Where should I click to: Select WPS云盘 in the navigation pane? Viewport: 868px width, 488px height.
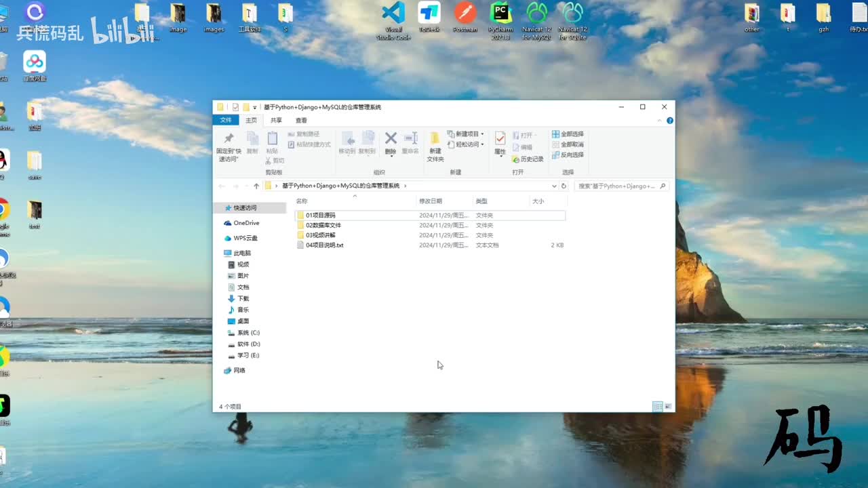pyautogui.click(x=241, y=239)
